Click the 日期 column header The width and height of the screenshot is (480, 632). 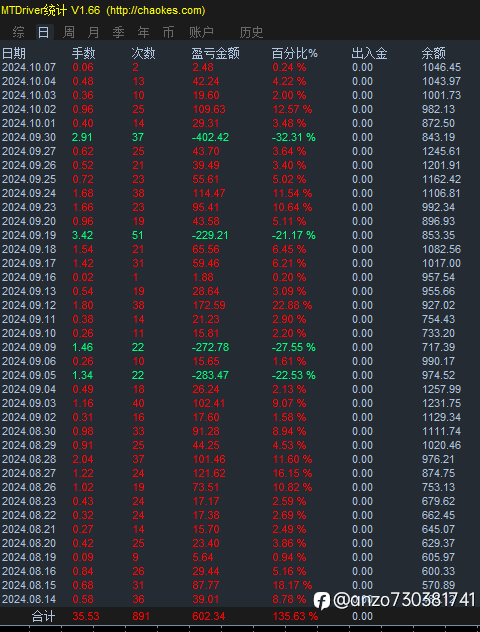coord(14,53)
